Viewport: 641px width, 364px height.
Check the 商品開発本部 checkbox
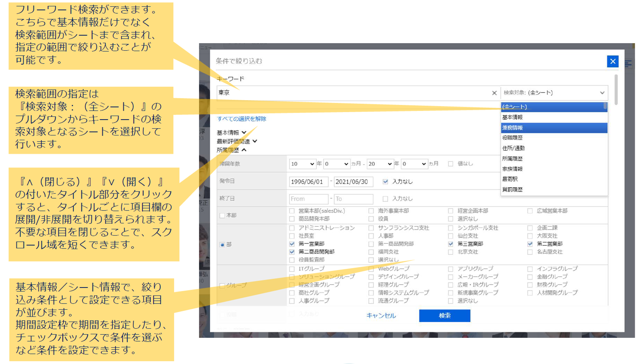pos(292,219)
